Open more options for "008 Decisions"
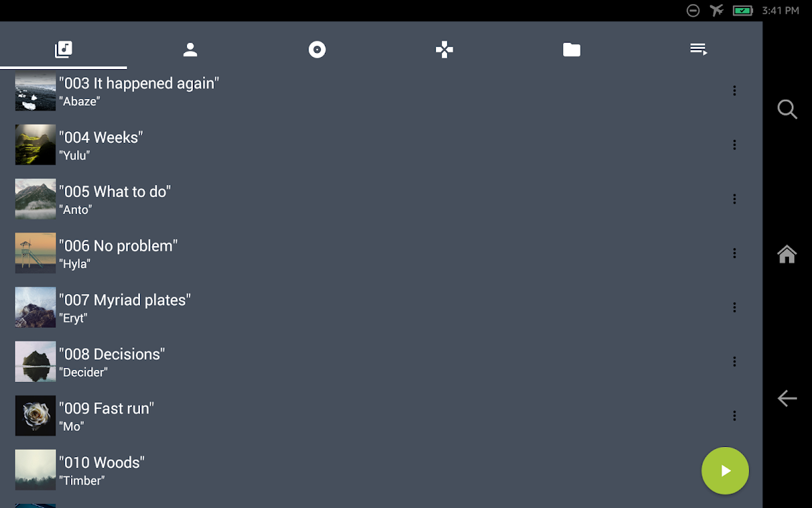The width and height of the screenshot is (812, 508). (734, 362)
